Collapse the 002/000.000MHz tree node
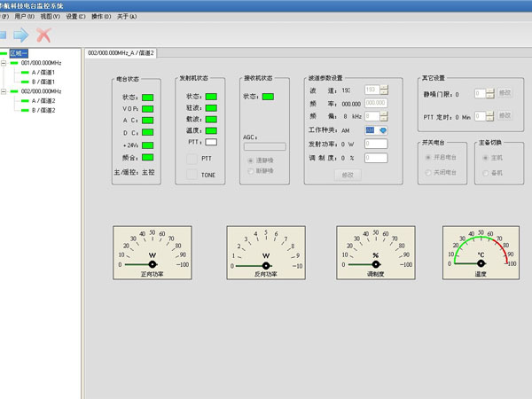532x399 pixels. tap(4, 91)
